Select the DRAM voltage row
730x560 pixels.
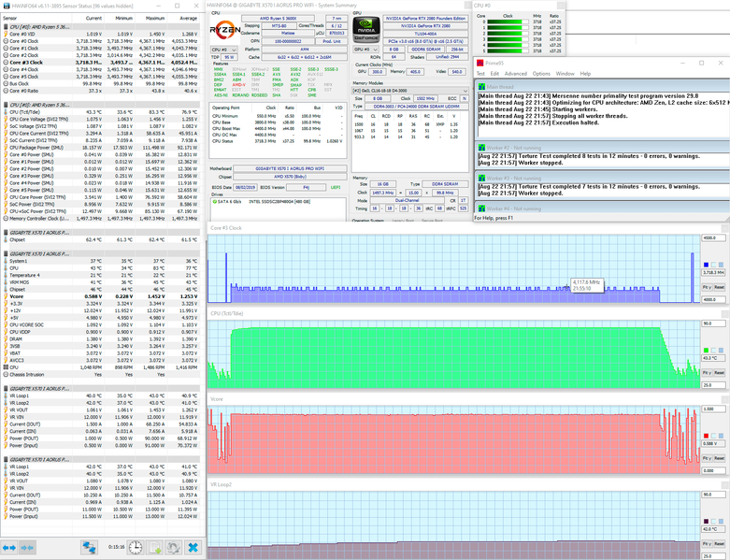[x=101, y=338]
